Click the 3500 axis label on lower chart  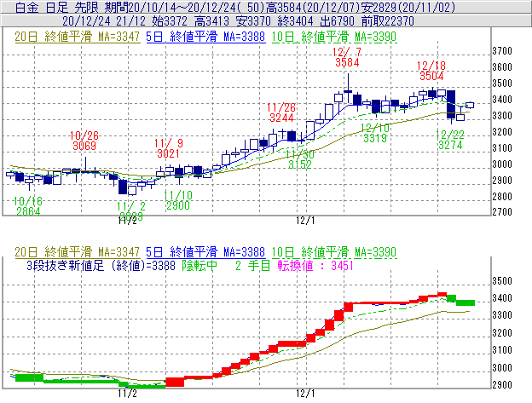click(502, 281)
